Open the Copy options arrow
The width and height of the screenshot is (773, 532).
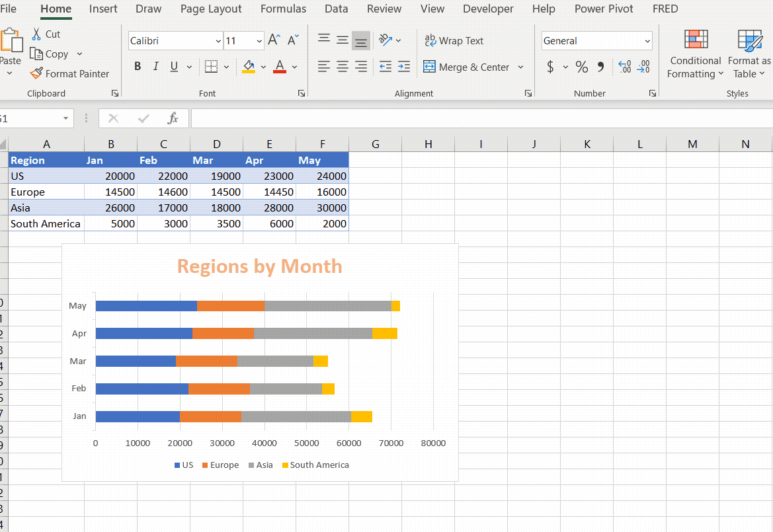tap(79, 54)
